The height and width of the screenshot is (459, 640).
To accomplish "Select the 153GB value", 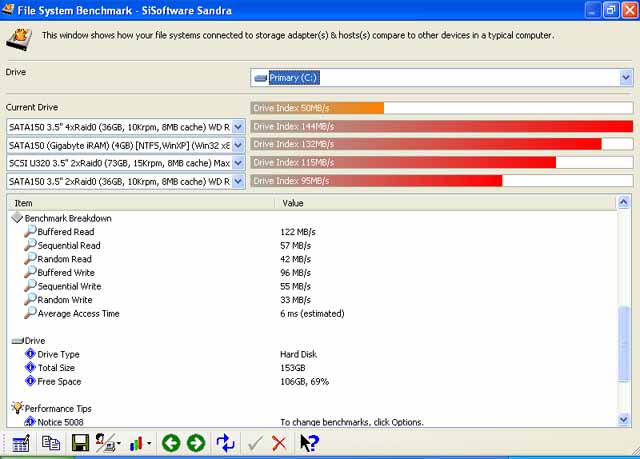I will pyautogui.click(x=293, y=368).
